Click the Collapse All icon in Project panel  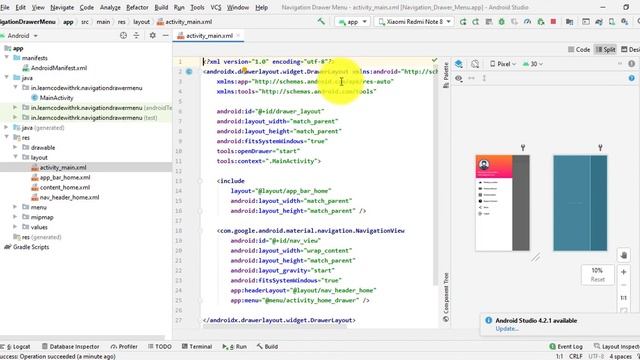[x=136, y=36]
